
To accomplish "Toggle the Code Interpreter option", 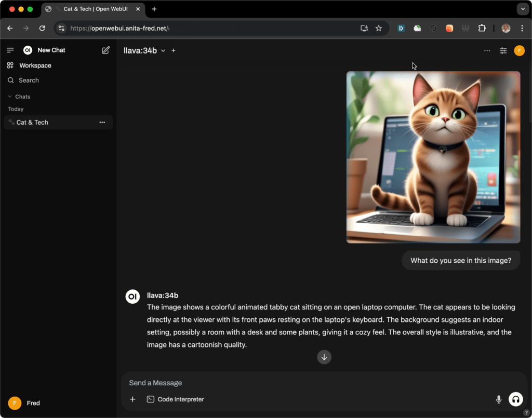I will point(176,399).
